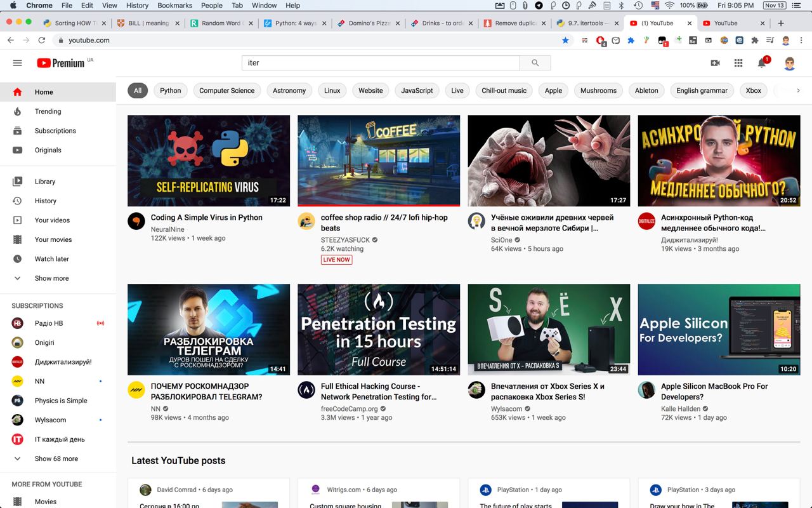Open Originals in sidebar
This screenshot has height=508, width=812.
click(x=58, y=150)
